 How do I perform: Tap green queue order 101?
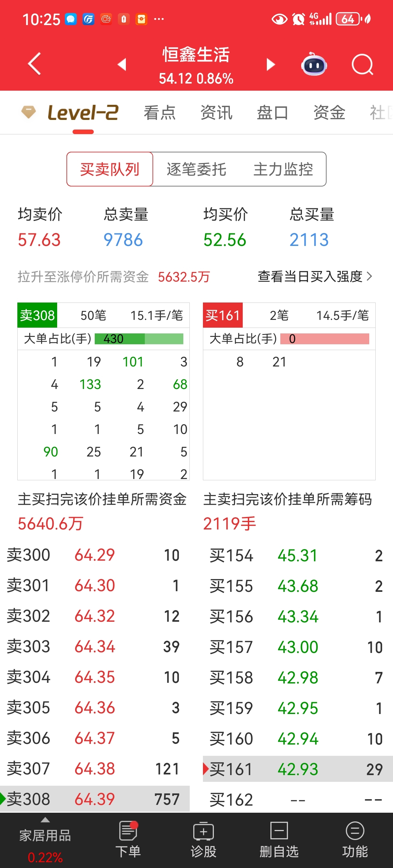(133, 362)
